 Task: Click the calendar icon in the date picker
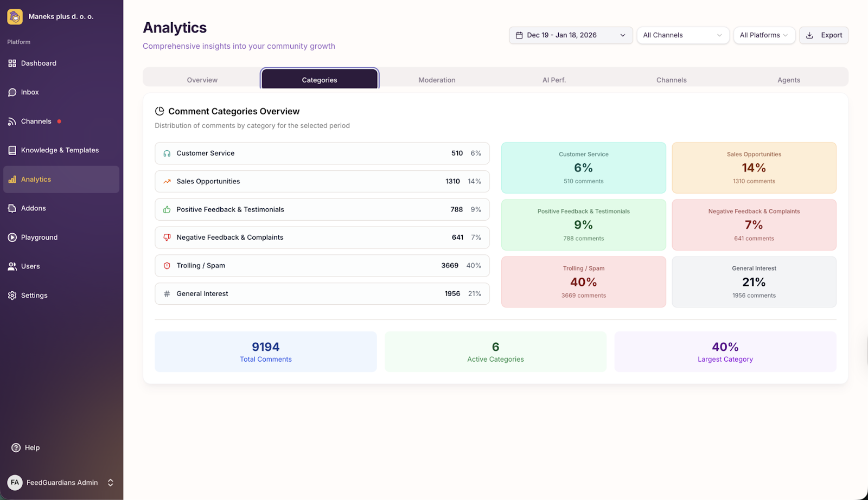pos(519,35)
